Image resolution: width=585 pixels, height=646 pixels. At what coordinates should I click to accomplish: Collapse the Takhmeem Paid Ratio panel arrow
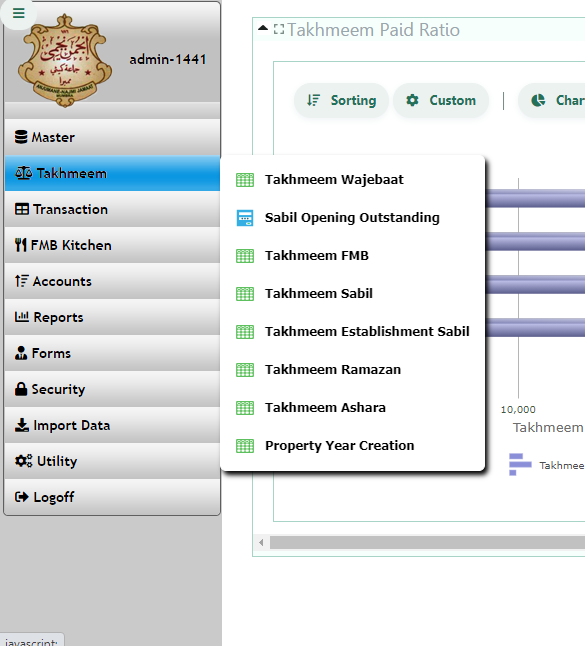coord(263,28)
